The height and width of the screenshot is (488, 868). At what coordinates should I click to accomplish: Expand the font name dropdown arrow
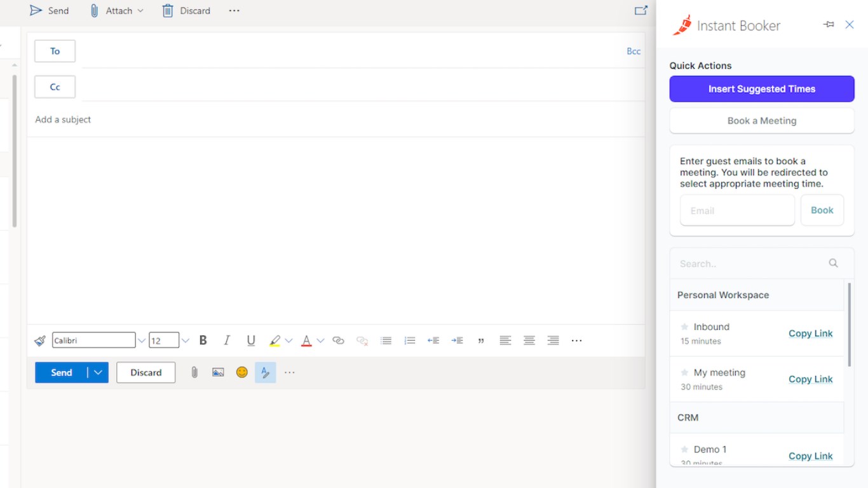pyautogui.click(x=142, y=341)
